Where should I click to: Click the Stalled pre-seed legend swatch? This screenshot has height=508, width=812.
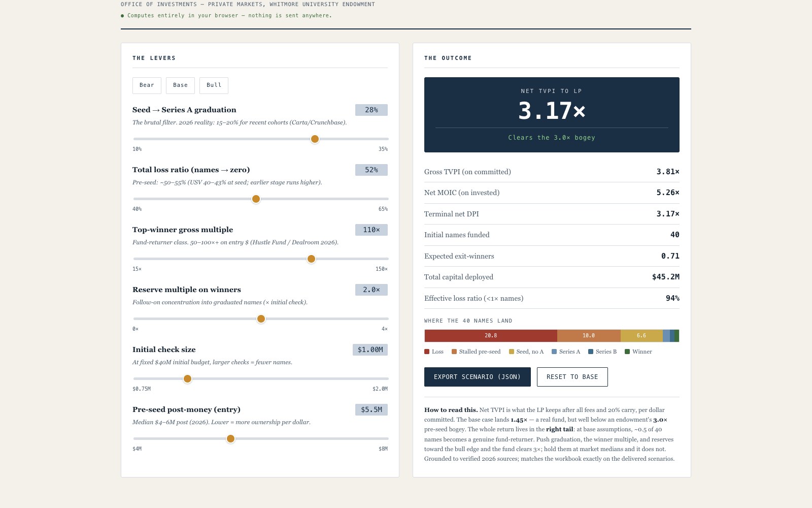[454, 352]
